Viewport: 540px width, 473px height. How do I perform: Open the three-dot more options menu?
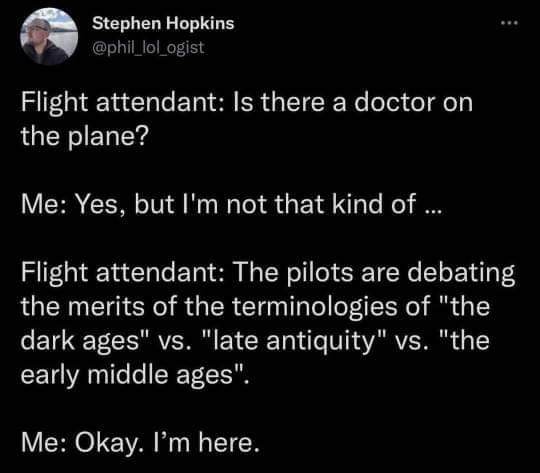pyautogui.click(x=509, y=23)
